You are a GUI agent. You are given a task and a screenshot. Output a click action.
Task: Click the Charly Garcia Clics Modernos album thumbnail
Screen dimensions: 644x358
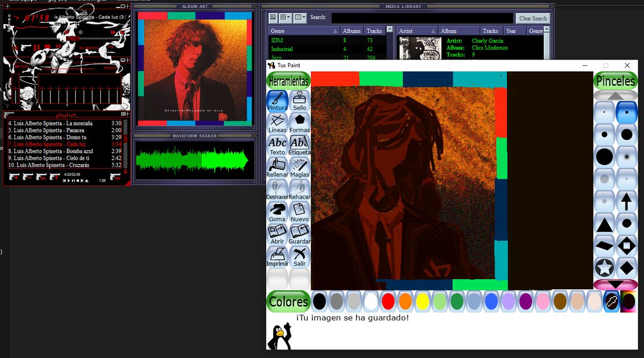coord(420,48)
